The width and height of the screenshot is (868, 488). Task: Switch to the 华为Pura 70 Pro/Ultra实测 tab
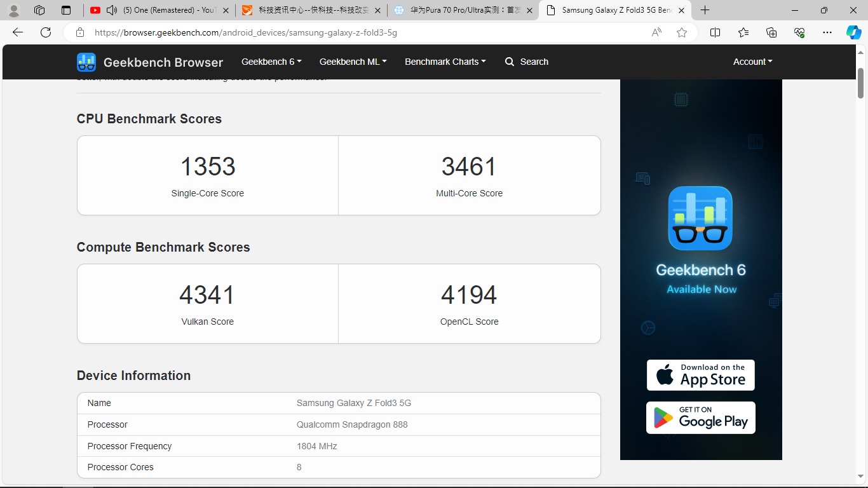coord(463,10)
